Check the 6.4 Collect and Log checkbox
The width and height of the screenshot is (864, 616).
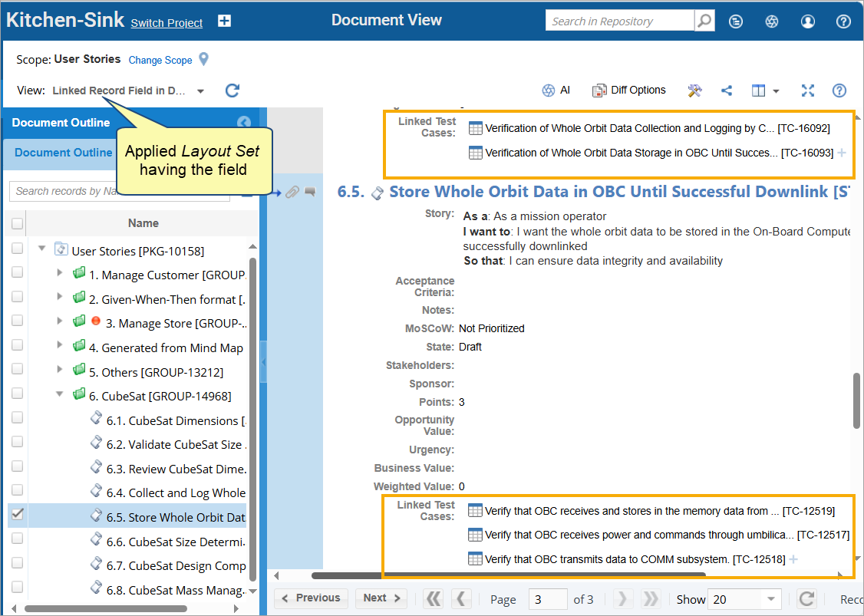click(17, 490)
